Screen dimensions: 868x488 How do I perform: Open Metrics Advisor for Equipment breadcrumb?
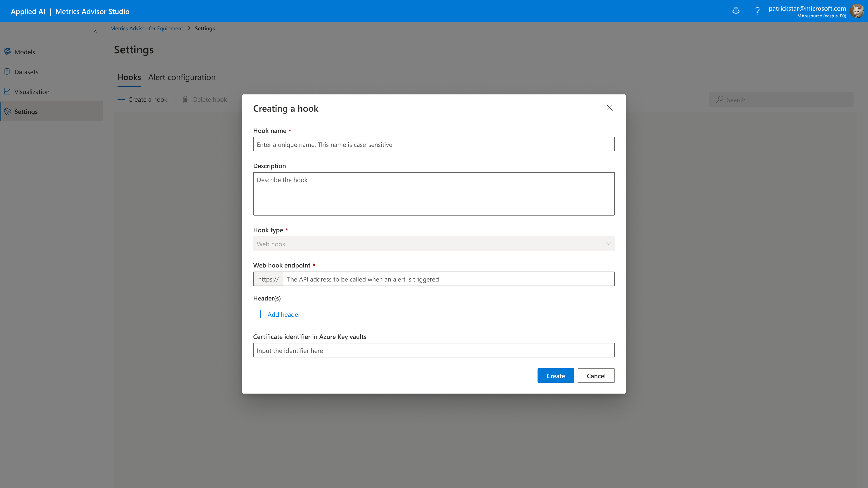click(146, 28)
